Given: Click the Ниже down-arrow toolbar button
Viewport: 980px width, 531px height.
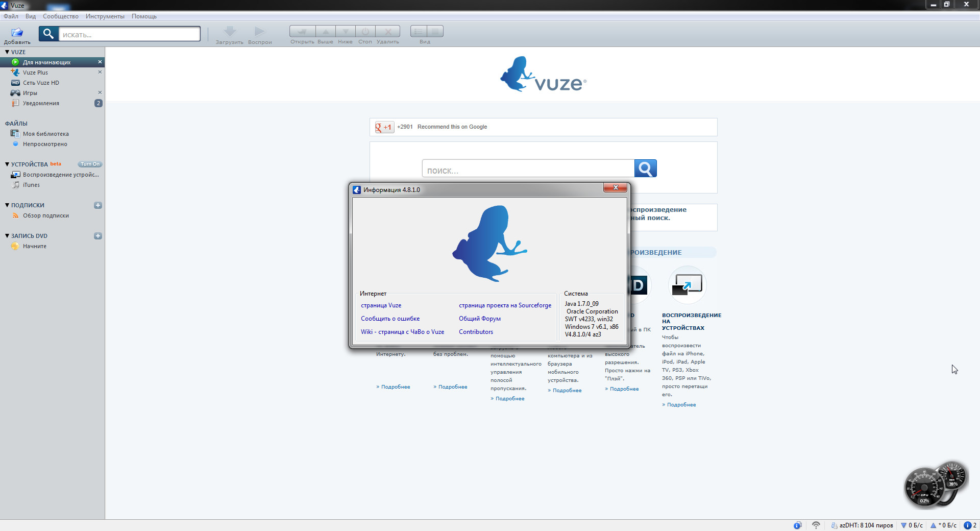Looking at the screenshot, I should [x=346, y=31].
